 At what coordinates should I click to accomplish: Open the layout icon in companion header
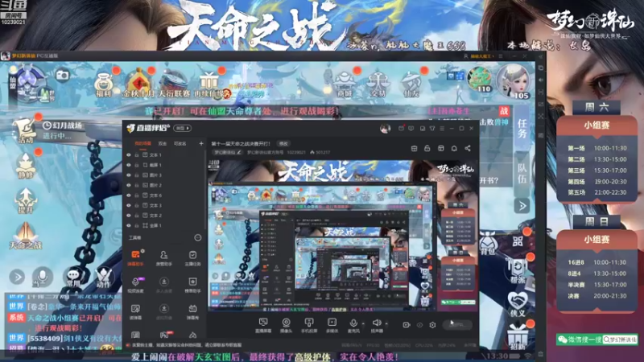(x=440, y=148)
